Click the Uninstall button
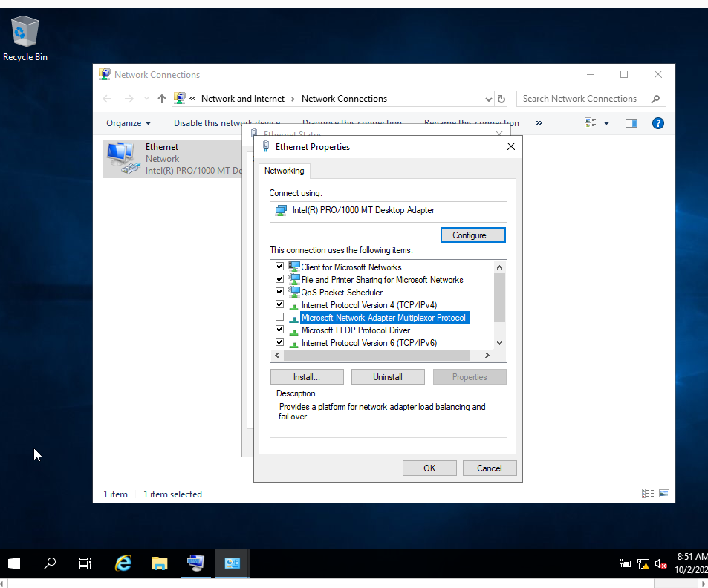This screenshot has height=588, width=708. click(x=388, y=377)
